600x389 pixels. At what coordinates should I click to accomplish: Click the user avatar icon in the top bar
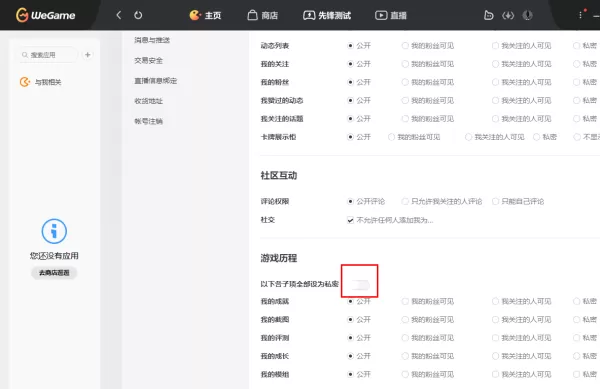click(527, 15)
